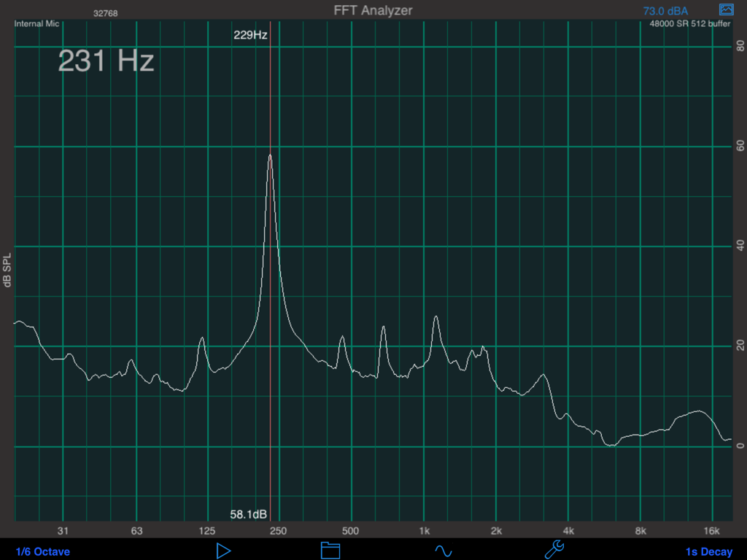Viewport: 747px width, 560px height.
Task: Tap the FFT Analyzer title
Action: (x=373, y=10)
